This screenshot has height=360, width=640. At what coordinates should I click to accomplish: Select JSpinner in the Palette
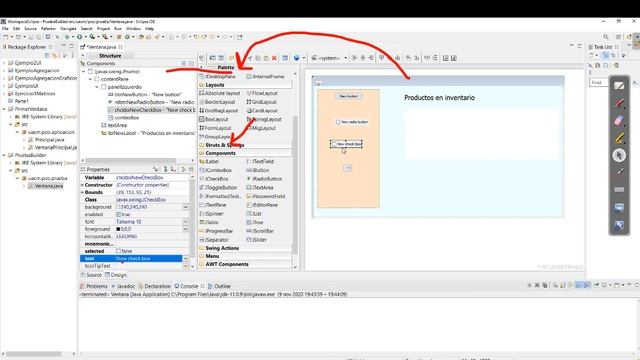tap(211, 214)
